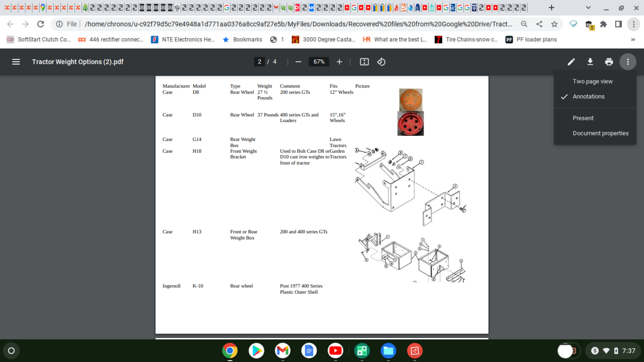The height and width of the screenshot is (362, 644).
Task: Download the PDF file
Action: (590, 62)
